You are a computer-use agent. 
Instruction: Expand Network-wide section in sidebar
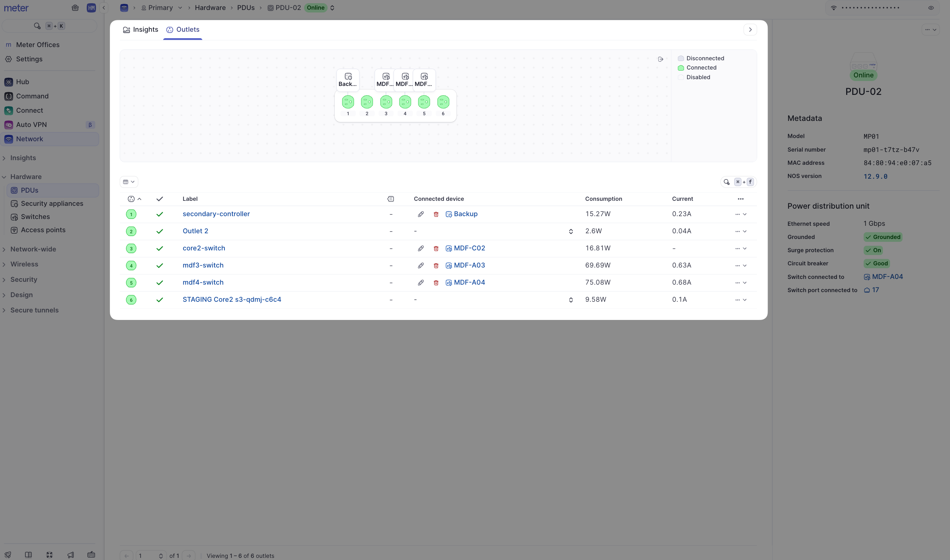pos(33,249)
